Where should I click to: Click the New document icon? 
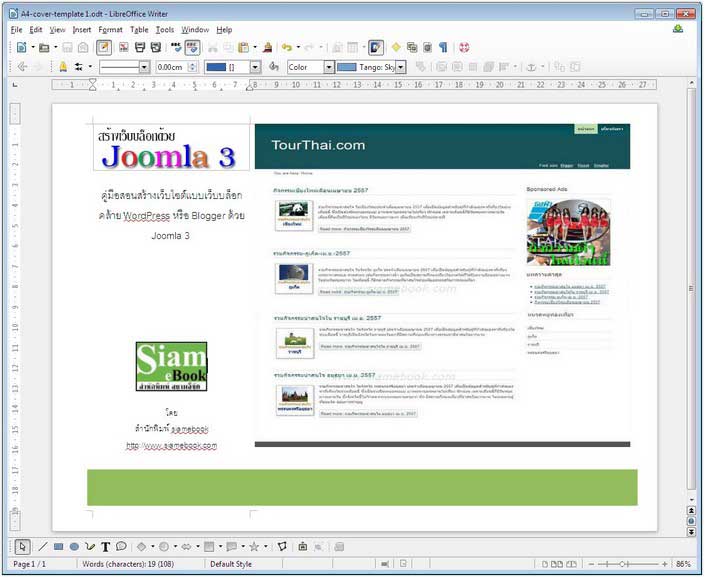point(21,47)
